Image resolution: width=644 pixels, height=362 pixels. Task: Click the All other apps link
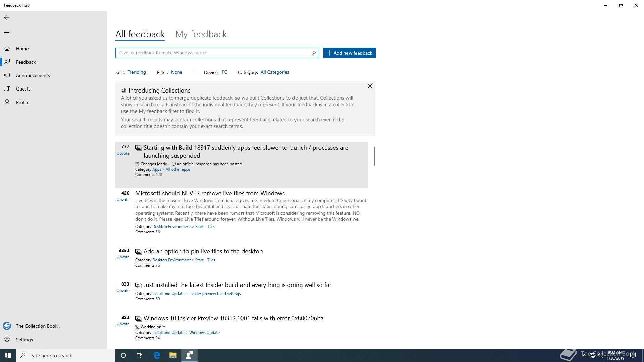click(178, 169)
